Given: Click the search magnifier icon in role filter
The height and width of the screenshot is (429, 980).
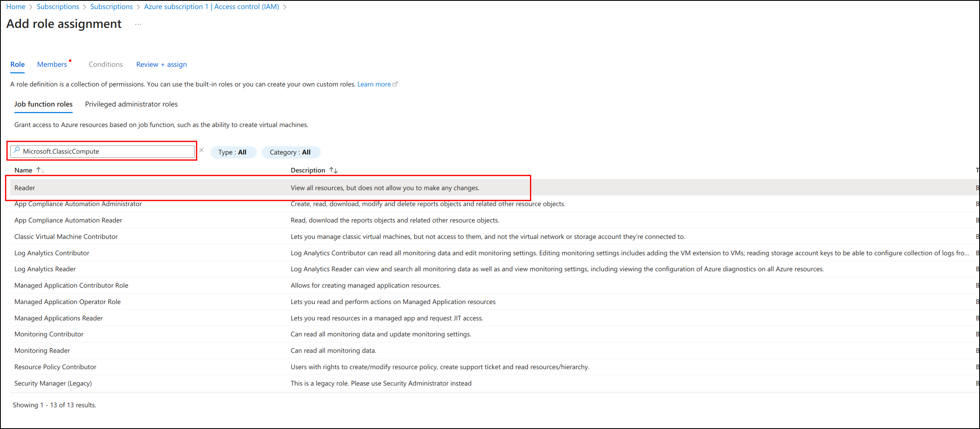Looking at the screenshot, I should pyautogui.click(x=17, y=151).
